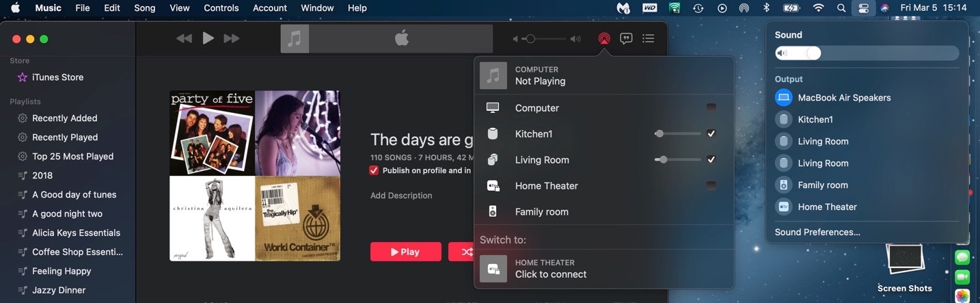Close AirPlay popup via the red AirPlay icon

[603, 38]
